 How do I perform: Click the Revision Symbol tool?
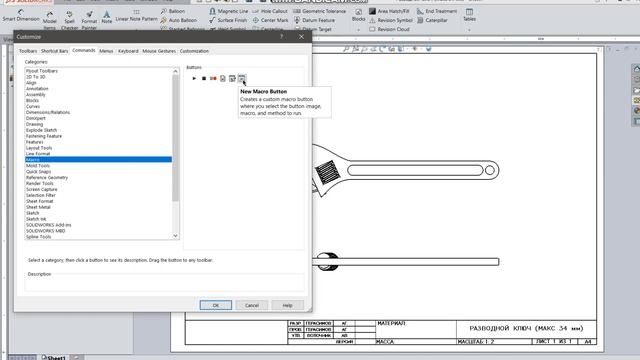(391, 20)
